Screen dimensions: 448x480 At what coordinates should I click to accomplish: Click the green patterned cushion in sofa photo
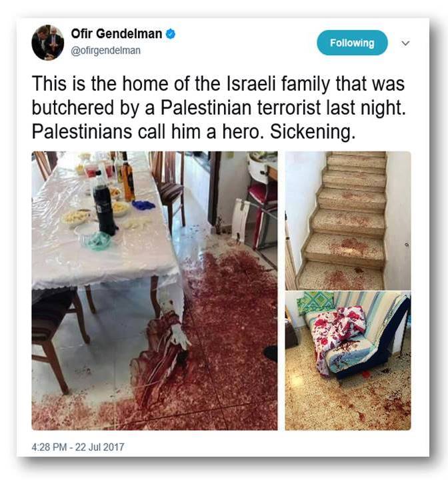coord(315,301)
